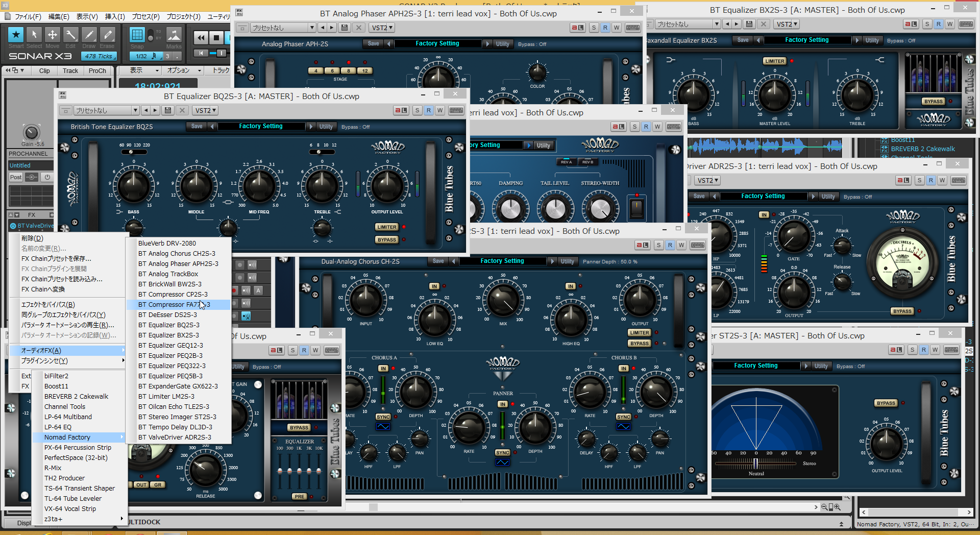Choose the Edit wrench tool

pyautogui.click(x=71, y=35)
